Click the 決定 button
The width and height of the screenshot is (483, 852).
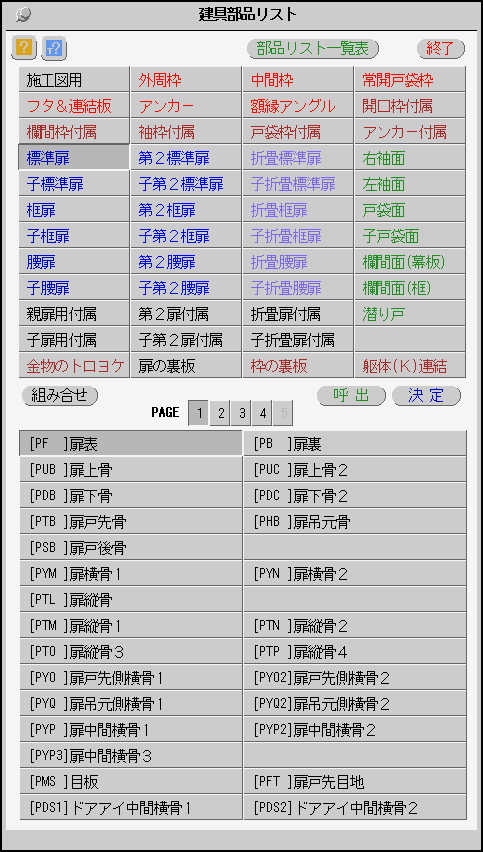click(426, 396)
